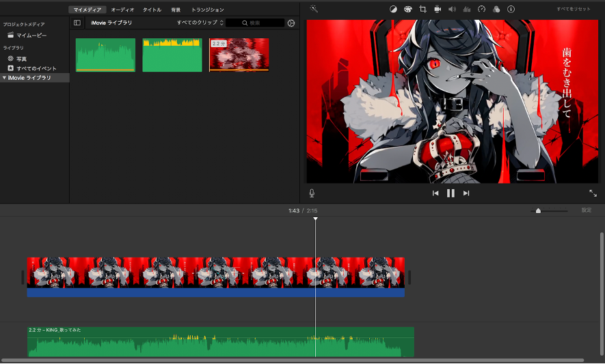Open the stabilization camera tool
Image resolution: width=605 pixels, height=364 pixels.
click(437, 9)
